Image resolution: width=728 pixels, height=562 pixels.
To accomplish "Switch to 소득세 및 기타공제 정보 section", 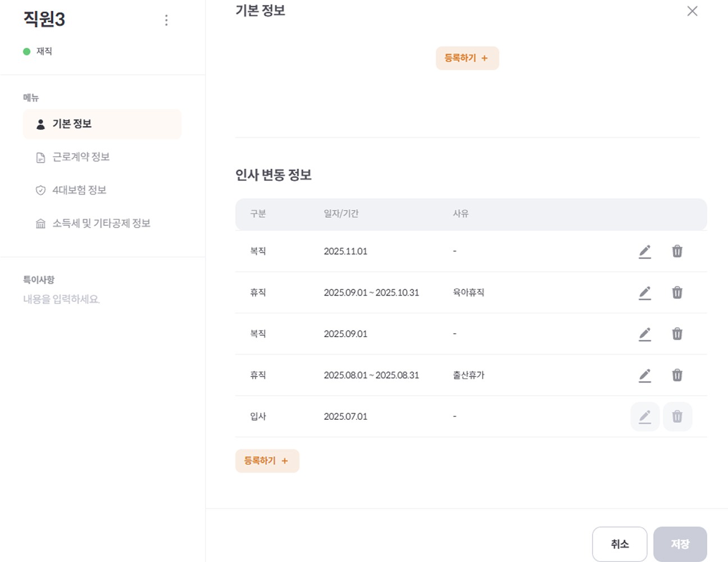I will click(x=101, y=223).
